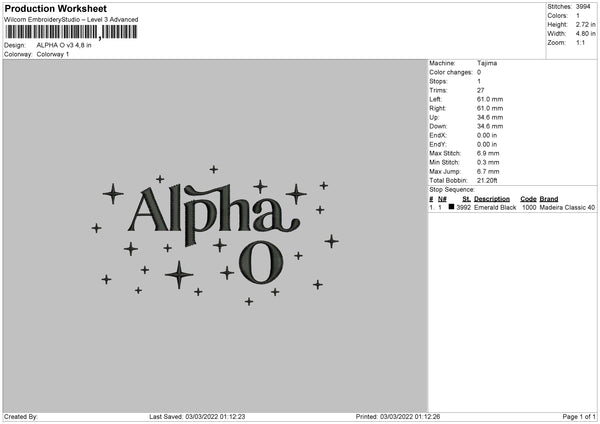Click the Zoom 1:1 value
600x424 pixels.
583,42
